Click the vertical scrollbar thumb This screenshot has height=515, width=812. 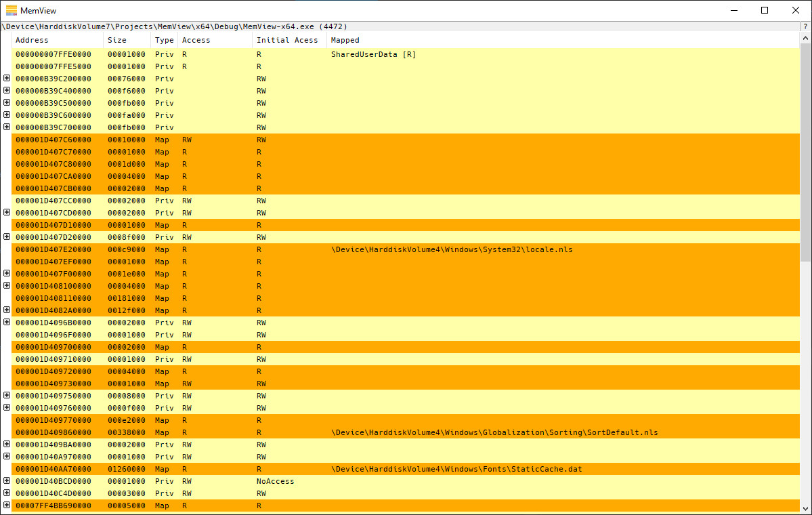click(x=805, y=153)
